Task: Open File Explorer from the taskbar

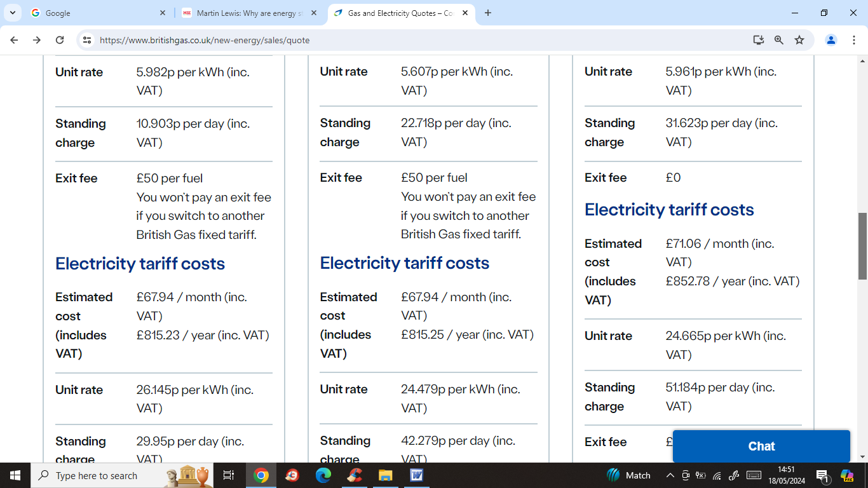Action: [x=386, y=475]
